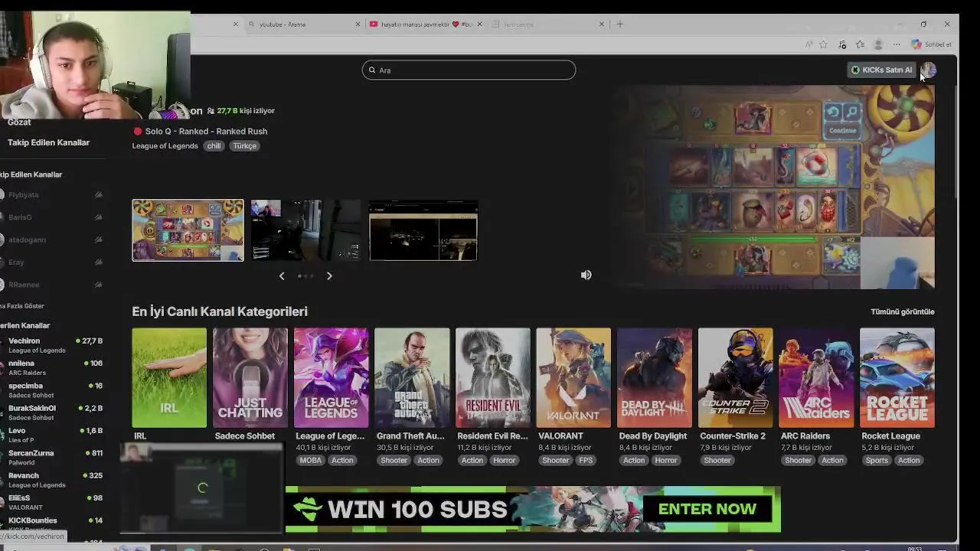This screenshot has height=551, width=980.
Task: Open the featured stream video preview
Action: (x=773, y=187)
